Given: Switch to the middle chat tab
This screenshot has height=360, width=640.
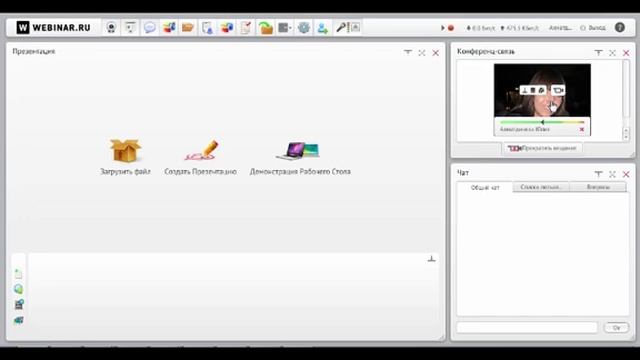Looking at the screenshot, I should [541, 187].
